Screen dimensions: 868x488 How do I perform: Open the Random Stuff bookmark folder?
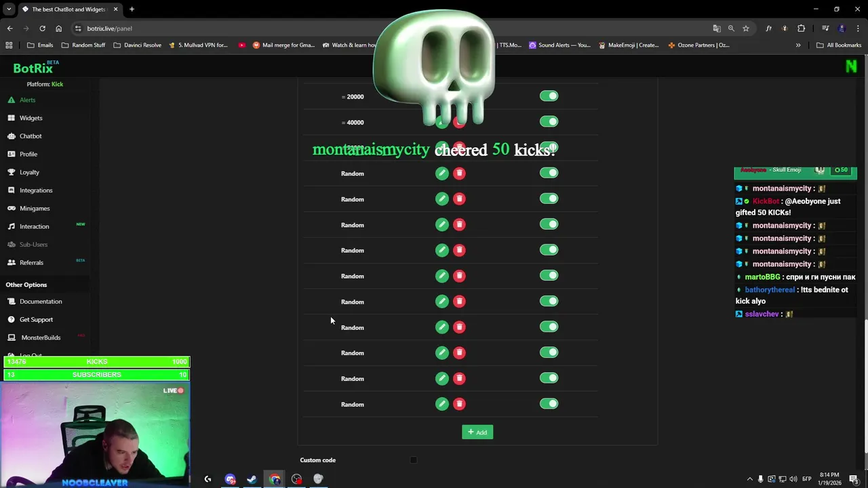pos(83,45)
